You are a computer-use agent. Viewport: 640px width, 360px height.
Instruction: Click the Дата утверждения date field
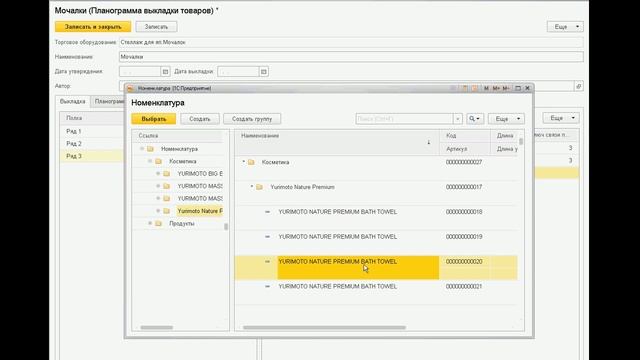tap(140, 71)
